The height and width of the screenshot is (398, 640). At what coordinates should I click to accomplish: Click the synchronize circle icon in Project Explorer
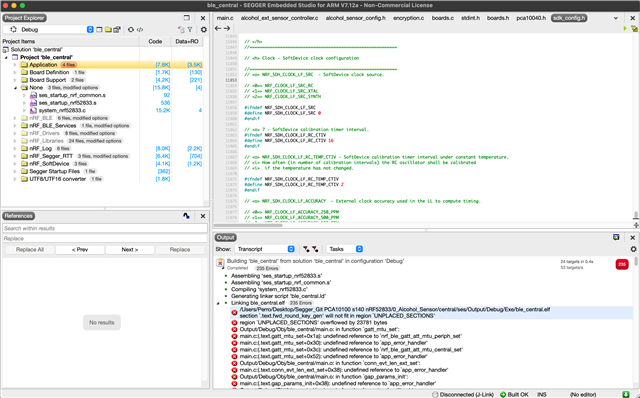tap(131, 29)
